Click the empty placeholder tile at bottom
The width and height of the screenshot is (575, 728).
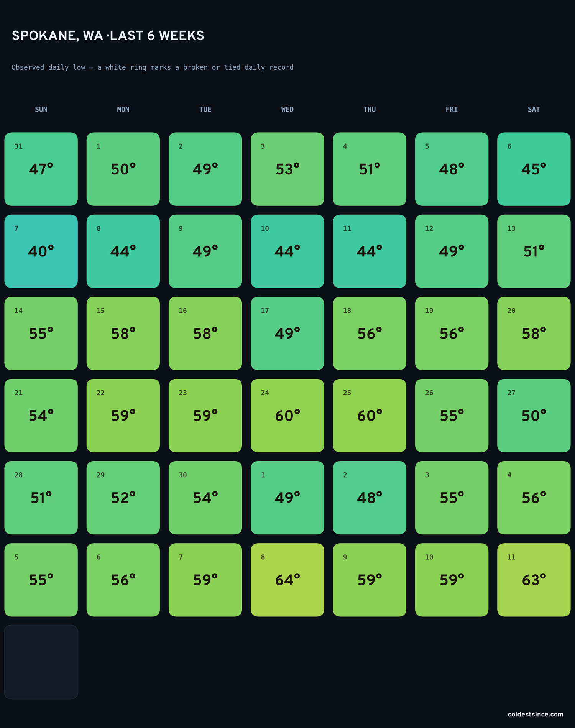pyautogui.click(x=41, y=662)
